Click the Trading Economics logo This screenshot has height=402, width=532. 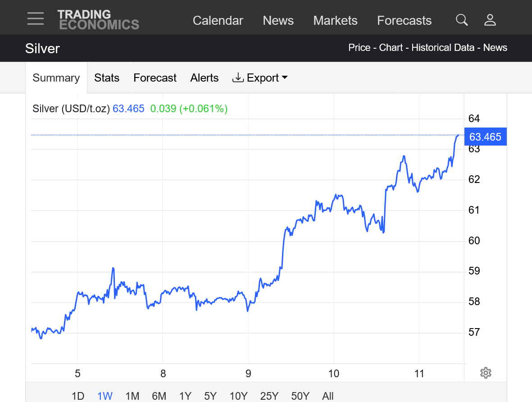point(98,20)
